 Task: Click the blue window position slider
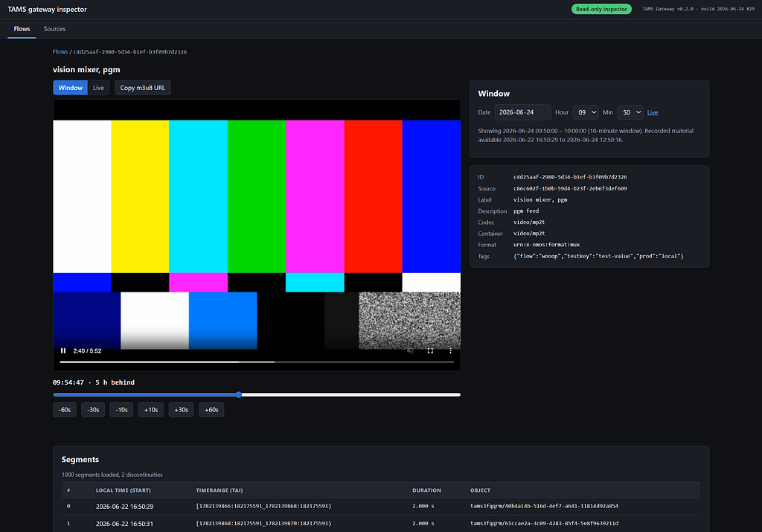[257, 395]
